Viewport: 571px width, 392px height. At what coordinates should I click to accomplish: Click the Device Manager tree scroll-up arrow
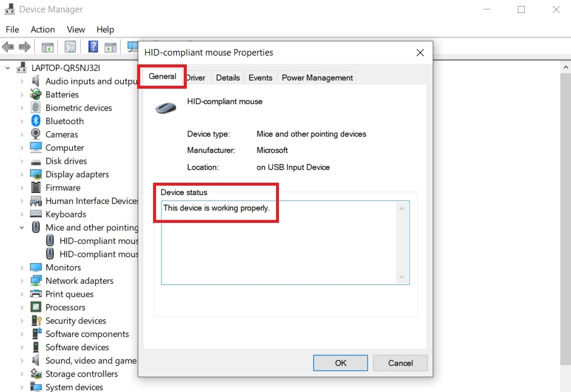tap(566, 67)
